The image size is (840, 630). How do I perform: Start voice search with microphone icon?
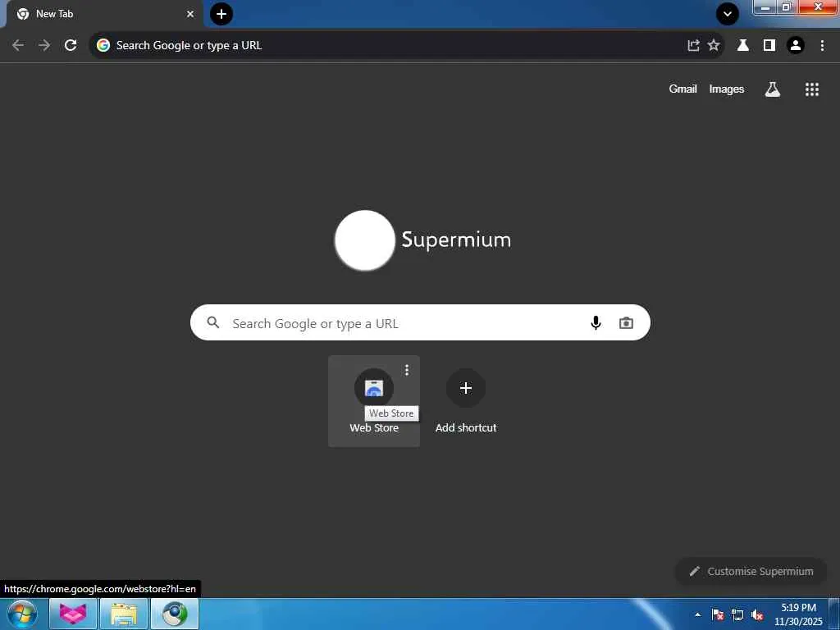coord(596,322)
